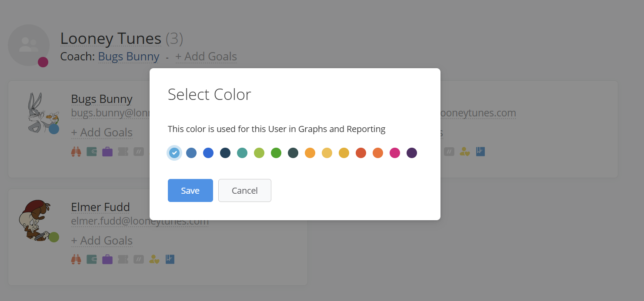The height and width of the screenshot is (301, 644).
Task: Click the green wallet icon under Elmer Fudd
Action: coord(92,259)
